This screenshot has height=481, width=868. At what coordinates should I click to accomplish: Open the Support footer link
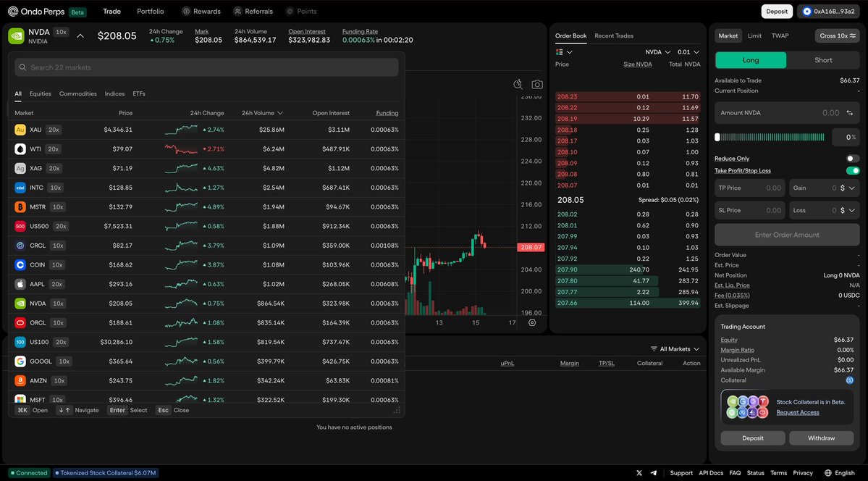(681, 473)
